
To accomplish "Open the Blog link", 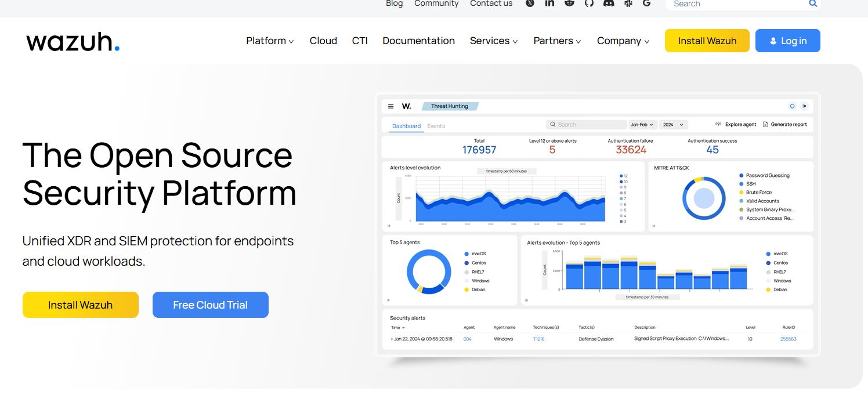I will coord(395,3).
